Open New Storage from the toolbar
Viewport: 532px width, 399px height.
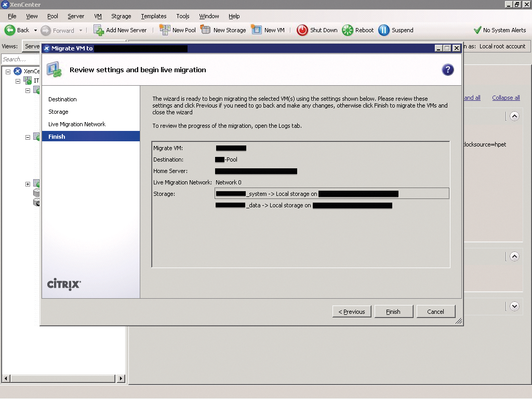[x=206, y=30]
